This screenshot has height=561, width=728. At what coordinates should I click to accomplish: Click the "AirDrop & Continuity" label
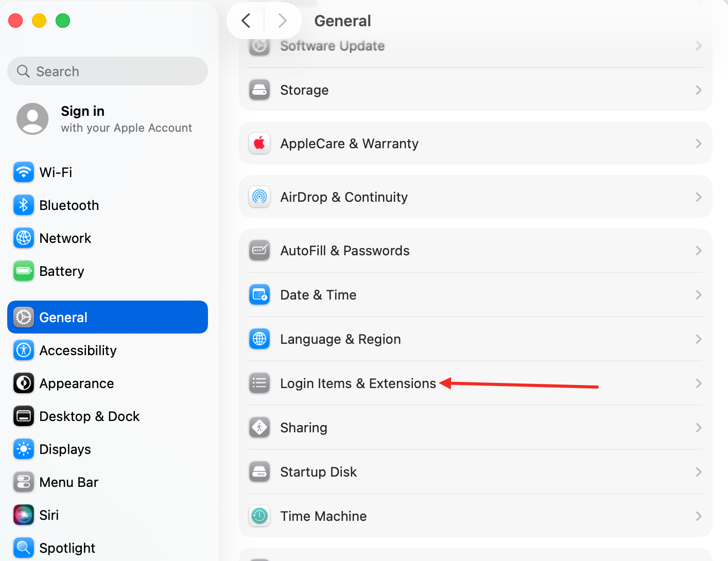tap(344, 197)
